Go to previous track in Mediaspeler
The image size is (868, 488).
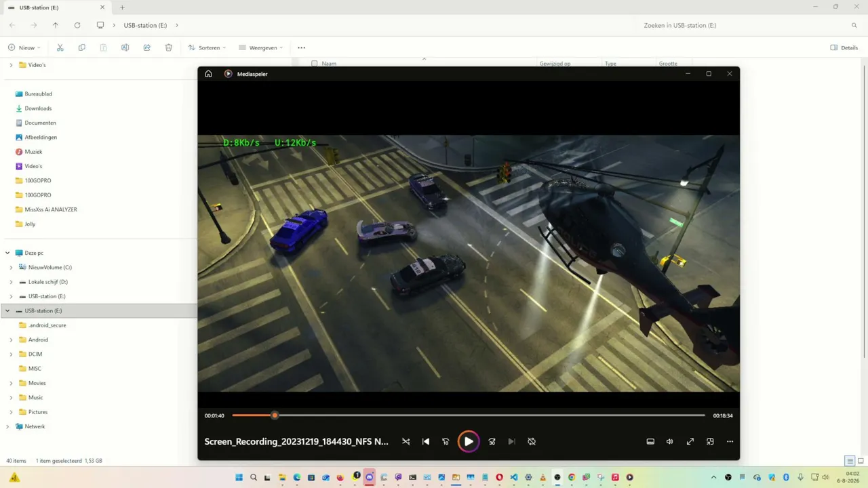click(x=426, y=441)
